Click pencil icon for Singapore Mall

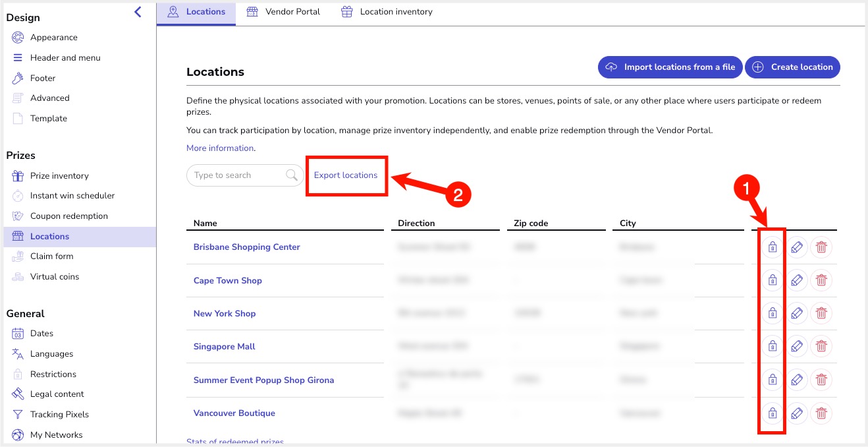point(797,346)
